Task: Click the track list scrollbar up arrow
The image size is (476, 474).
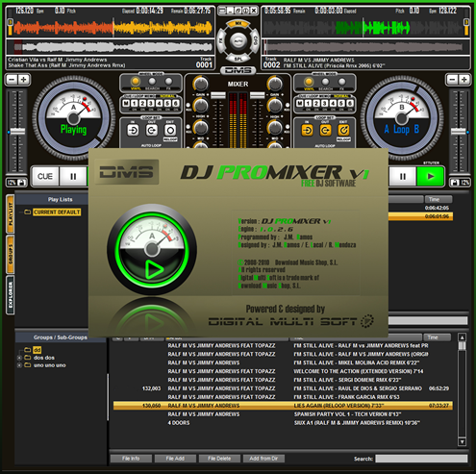Action: click(462, 337)
